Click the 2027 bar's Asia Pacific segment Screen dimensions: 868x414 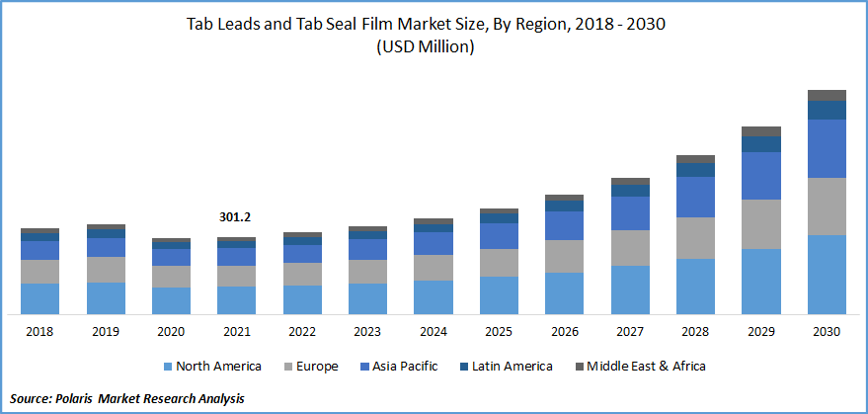pyautogui.click(x=630, y=213)
